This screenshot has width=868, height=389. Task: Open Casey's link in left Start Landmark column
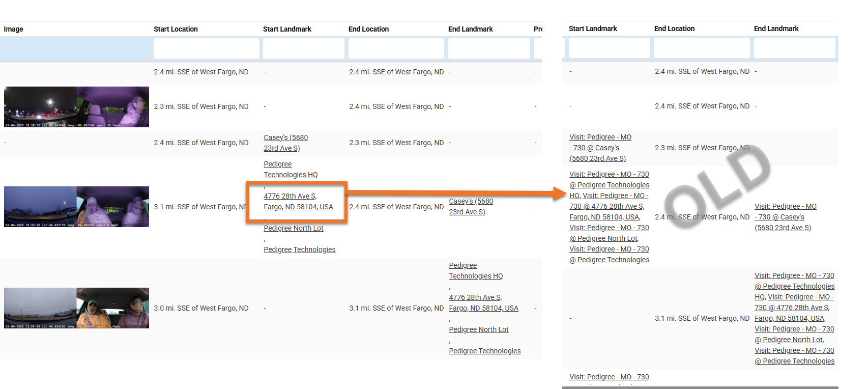pos(285,143)
